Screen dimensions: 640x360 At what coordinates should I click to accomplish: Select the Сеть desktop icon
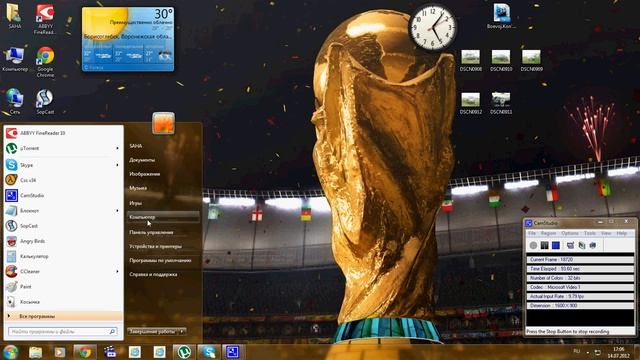(x=15, y=101)
